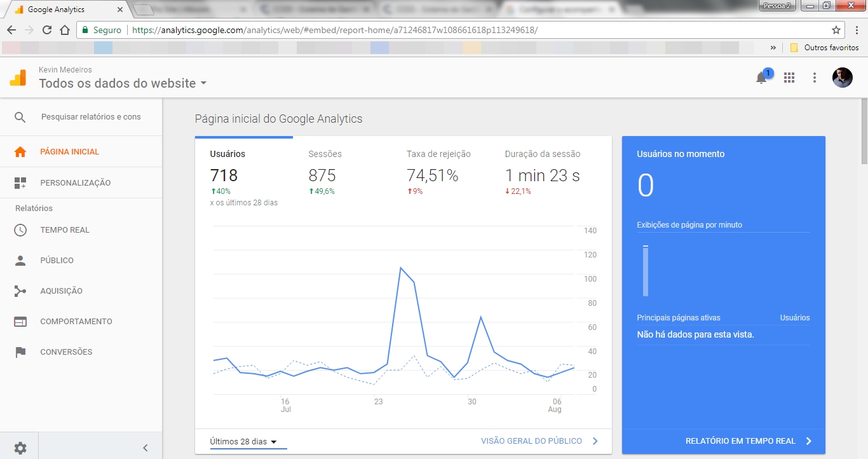Click the browser address bar URL
The height and width of the screenshot is (459, 868).
click(335, 30)
